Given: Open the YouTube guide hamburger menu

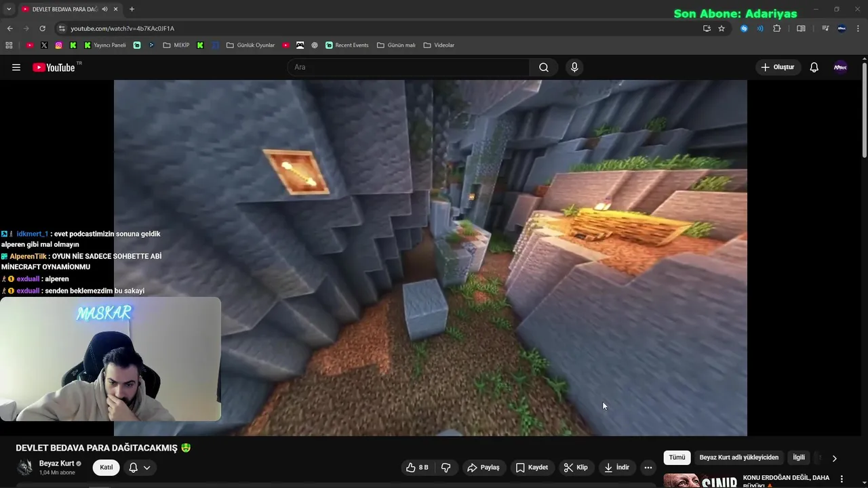Looking at the screenshot, I should pyautogui.click(x=16, y=67).
